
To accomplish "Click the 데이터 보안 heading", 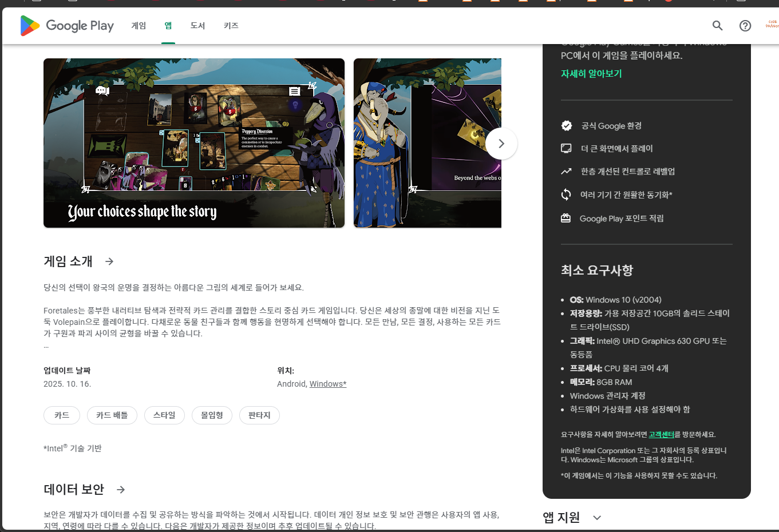I will pyautogui.click(x=74, y=490).
